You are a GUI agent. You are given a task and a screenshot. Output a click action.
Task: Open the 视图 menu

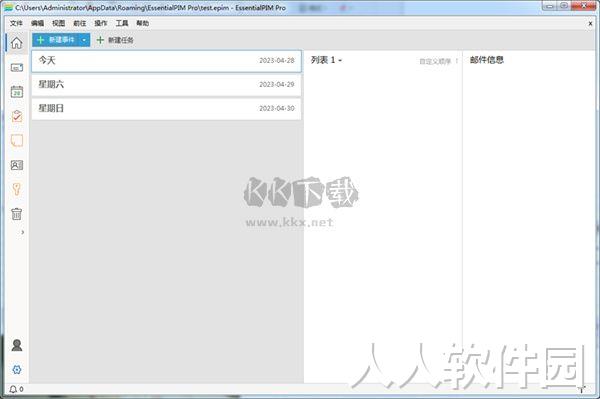(x=59, y=23)
